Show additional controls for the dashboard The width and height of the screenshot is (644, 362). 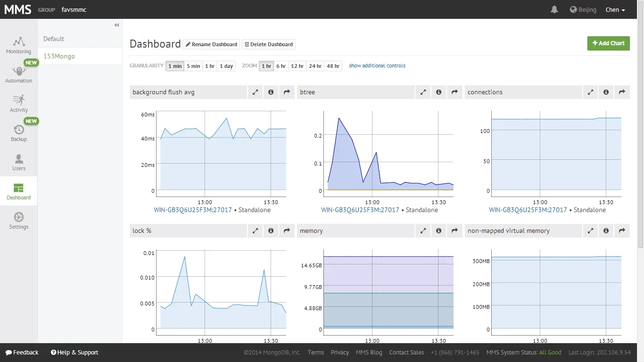tap(377, 66)
